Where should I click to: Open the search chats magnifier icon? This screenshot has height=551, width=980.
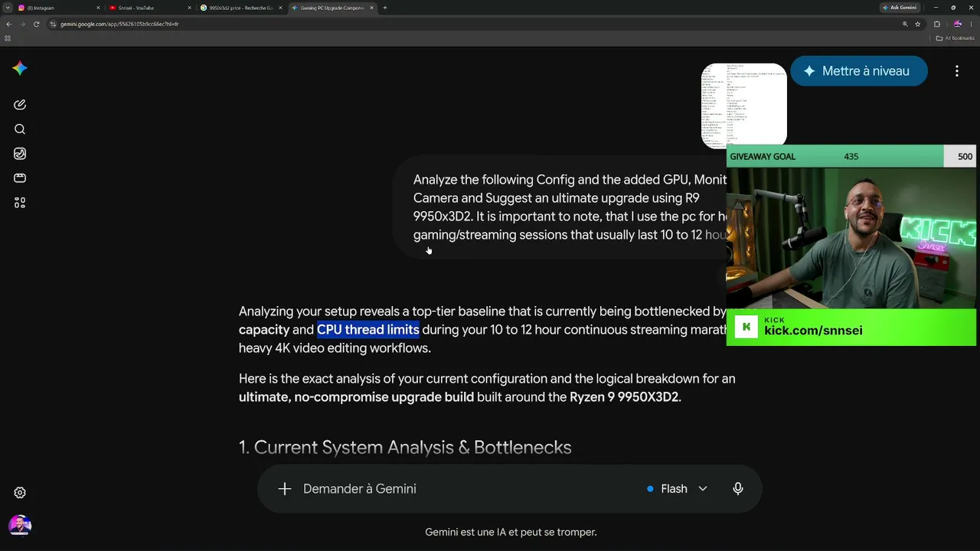point(20,129)
